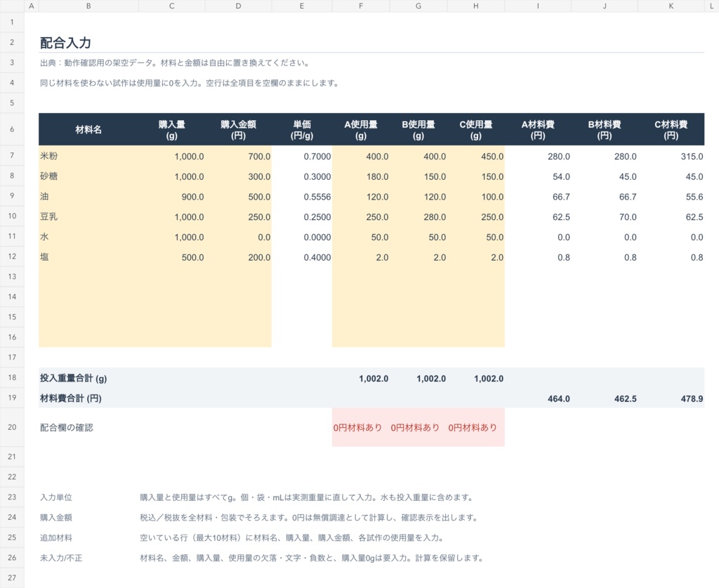Select the 塩 material name cell
Screen dimensions: 719x588
(88, 257)
